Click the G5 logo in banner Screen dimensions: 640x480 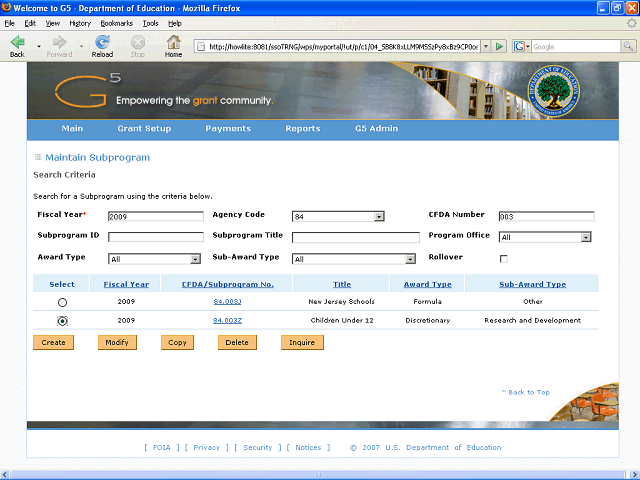88,90
